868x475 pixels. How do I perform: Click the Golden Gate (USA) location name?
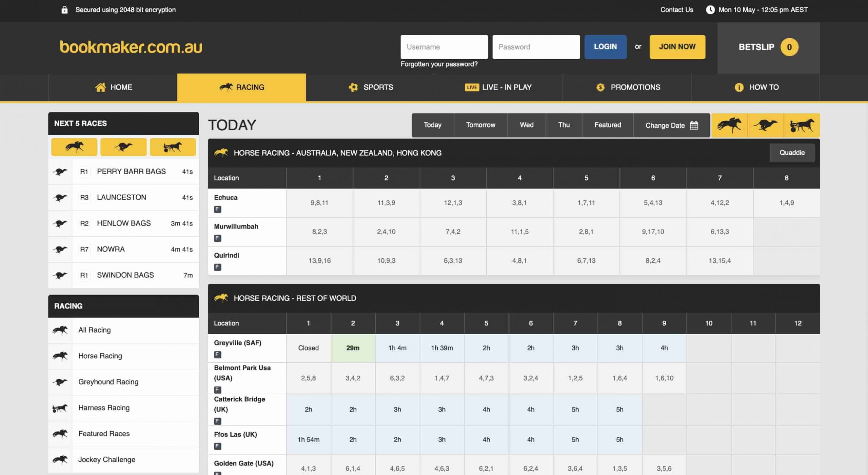click(x=243, y=463)
